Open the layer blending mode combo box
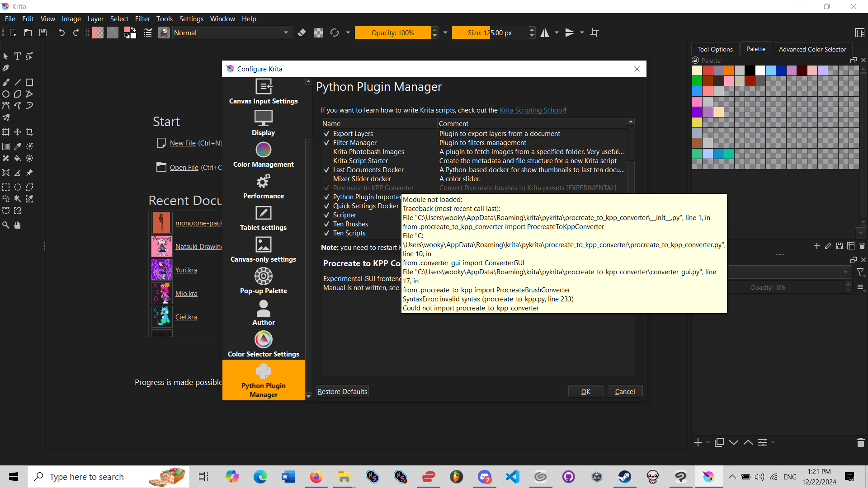 point(790,272)
